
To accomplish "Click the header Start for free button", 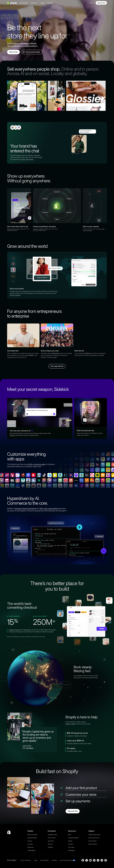I will [x=101, y=3].
